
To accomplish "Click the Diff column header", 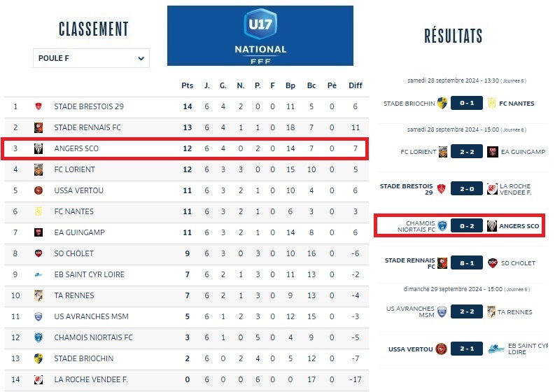I will (356, 85).
